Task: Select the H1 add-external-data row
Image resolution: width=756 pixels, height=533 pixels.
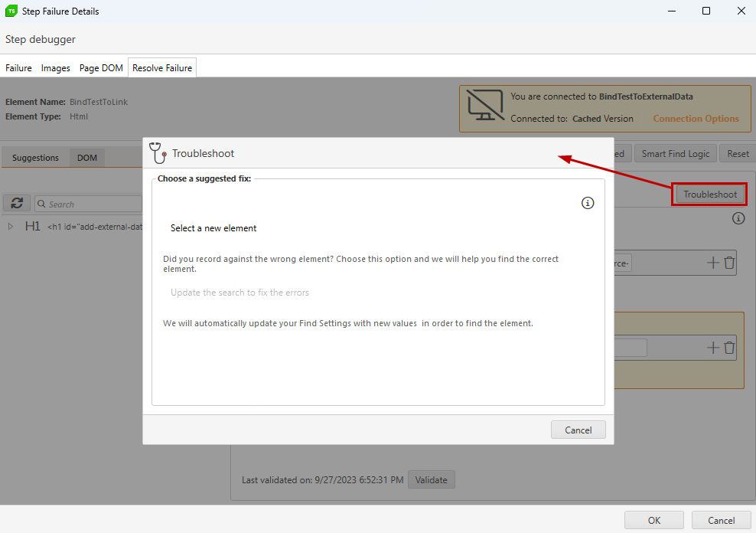Action: coord(73,226)
